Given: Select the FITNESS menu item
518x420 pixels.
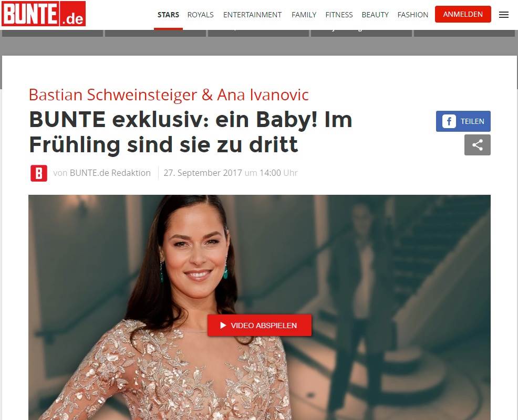Looking at the screenshot, I should tap(339, 15).
